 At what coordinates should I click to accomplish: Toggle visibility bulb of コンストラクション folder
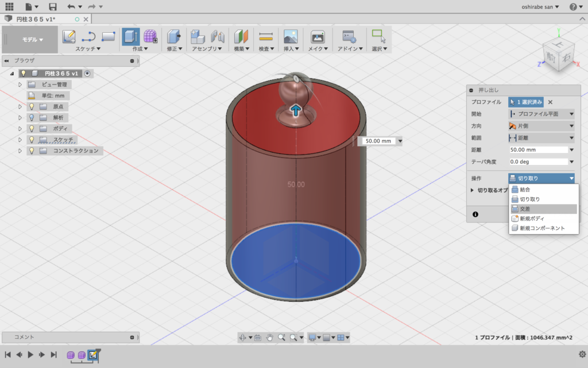point(32,151)
